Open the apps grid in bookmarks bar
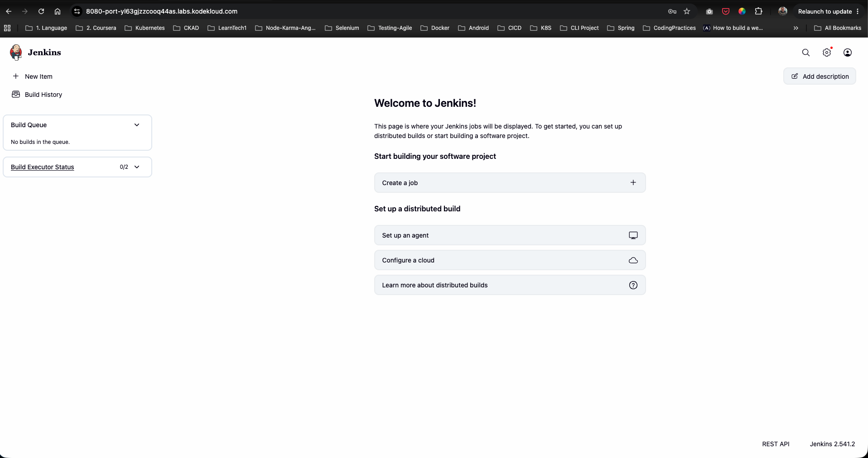This screenshot has height=458, width=868. pyautogui.click(x=7, y=28)
